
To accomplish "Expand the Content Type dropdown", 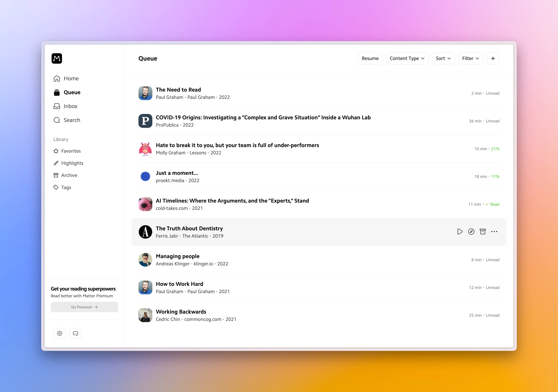I will pos(407,58).
